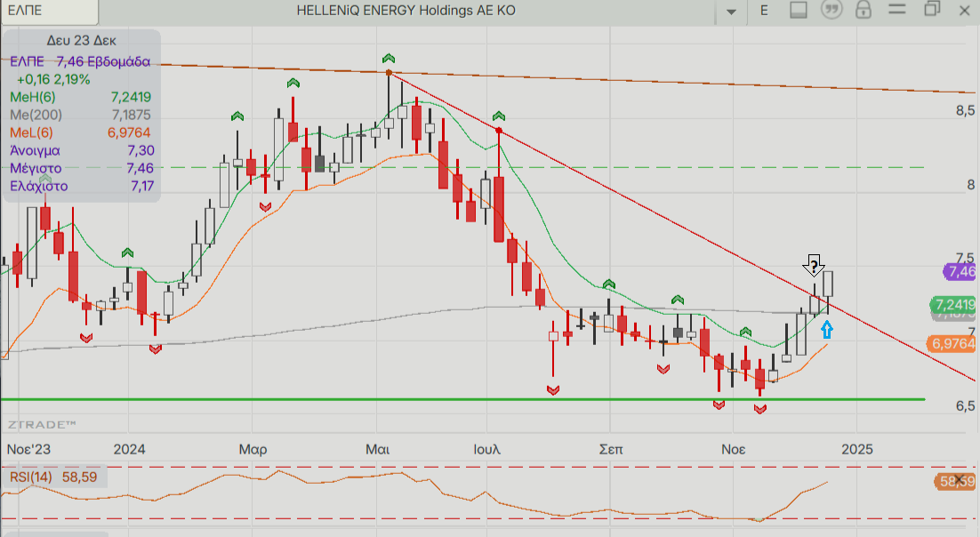
Task: Click the E button in the title bar
Action: pos(764,11)
